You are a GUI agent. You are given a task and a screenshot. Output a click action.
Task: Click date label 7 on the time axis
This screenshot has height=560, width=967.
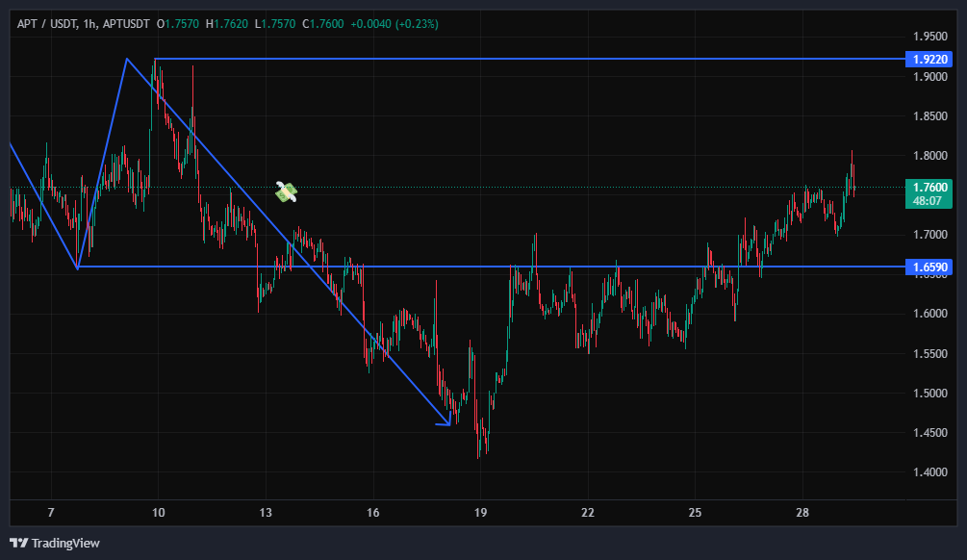(51, 512)
